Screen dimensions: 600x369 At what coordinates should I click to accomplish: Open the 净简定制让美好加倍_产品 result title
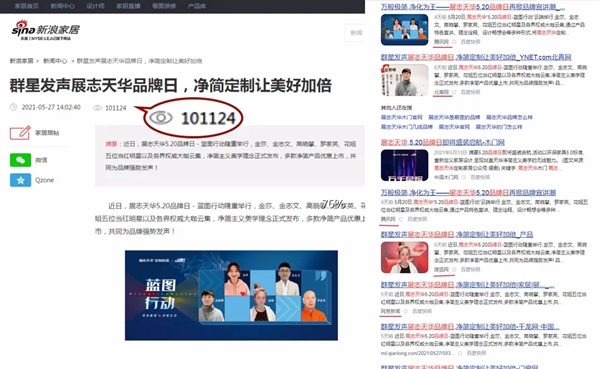457,234
